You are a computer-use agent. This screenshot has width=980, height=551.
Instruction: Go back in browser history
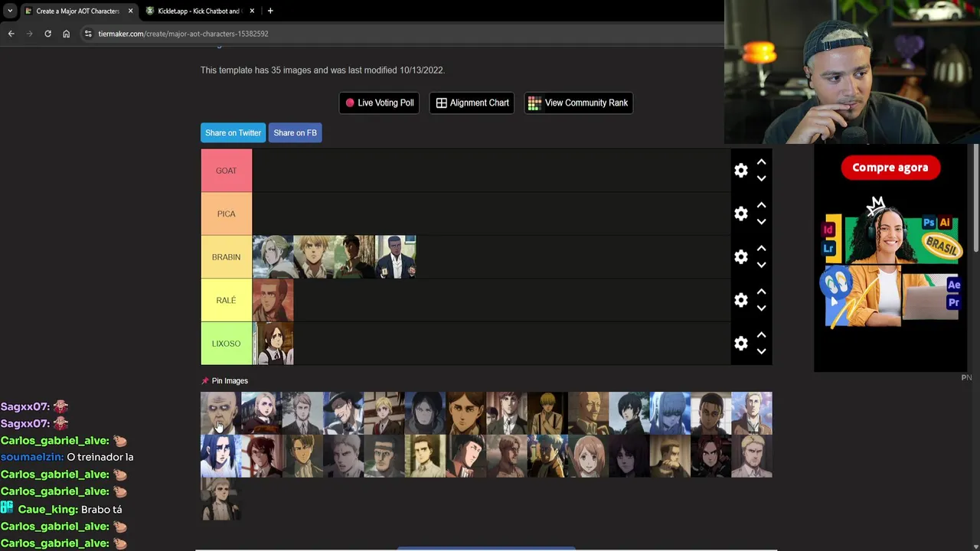tap(11, 34)
